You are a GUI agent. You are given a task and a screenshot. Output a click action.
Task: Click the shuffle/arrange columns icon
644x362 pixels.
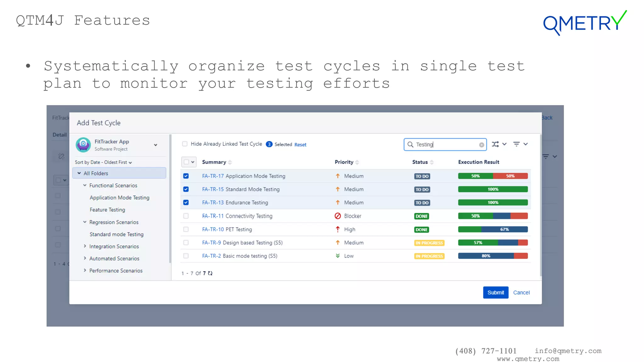click(x=495, y=144)
